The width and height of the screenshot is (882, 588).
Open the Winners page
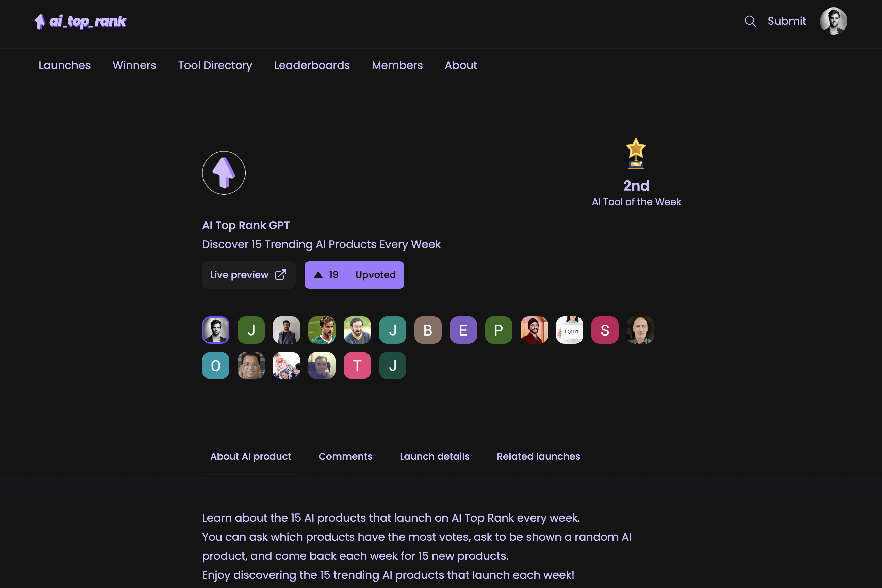[x=134, y=65]
